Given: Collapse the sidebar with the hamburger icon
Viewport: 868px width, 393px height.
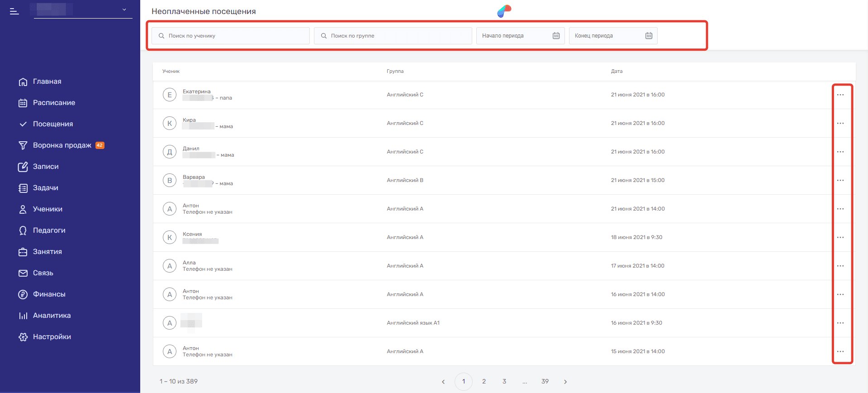Looking at the screenshot, I should [14, 11].
